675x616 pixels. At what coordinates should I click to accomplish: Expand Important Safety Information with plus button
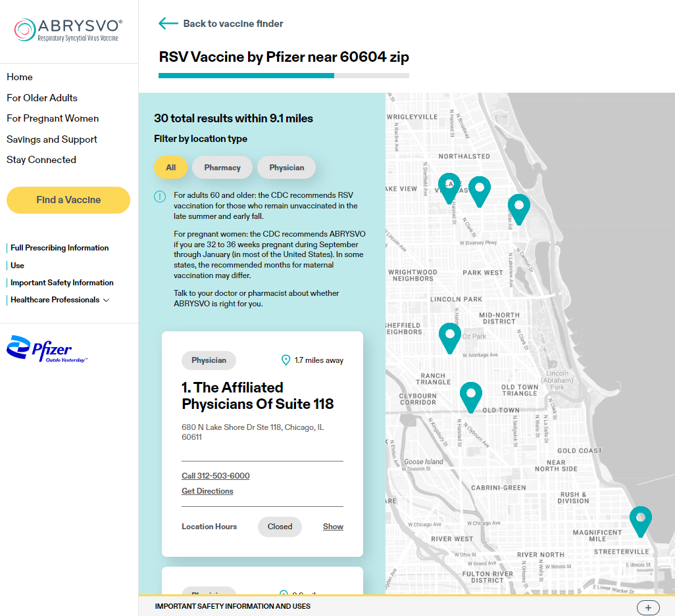coord(648,607)
